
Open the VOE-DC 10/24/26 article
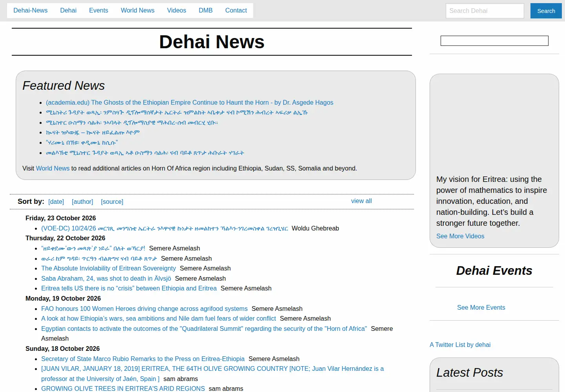[x=164, y=229]
